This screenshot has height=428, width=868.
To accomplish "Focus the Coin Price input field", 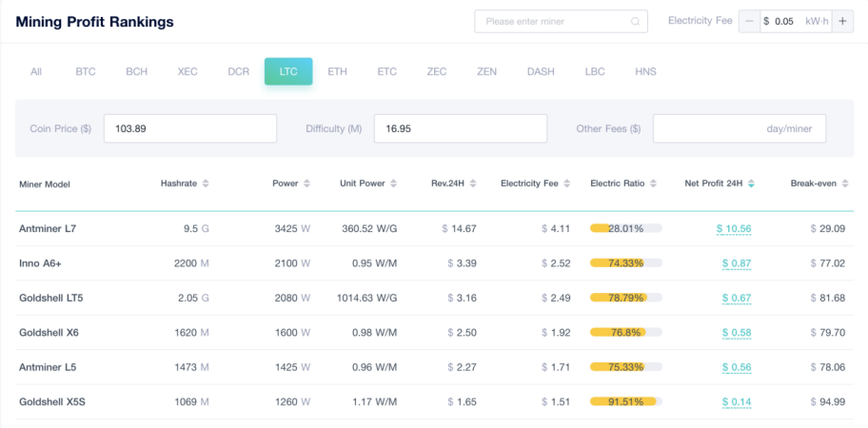I will [189, 128].
